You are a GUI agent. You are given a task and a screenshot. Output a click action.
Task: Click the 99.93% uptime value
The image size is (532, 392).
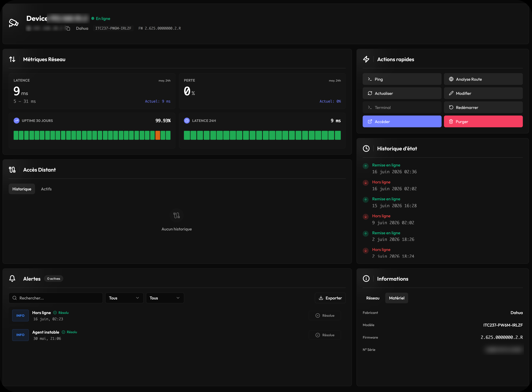163,121
